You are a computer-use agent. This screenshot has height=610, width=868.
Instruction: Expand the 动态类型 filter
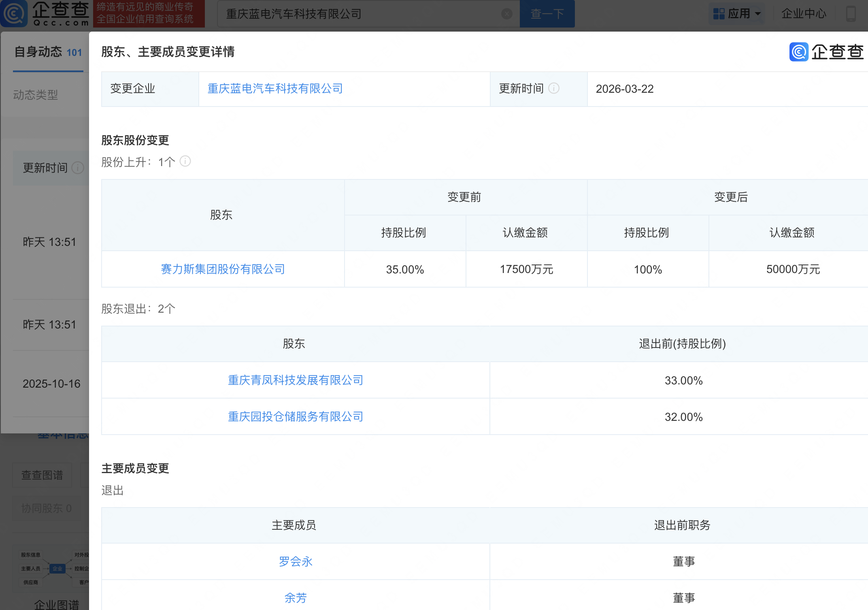pyautogui.click(x=36, y=94)
